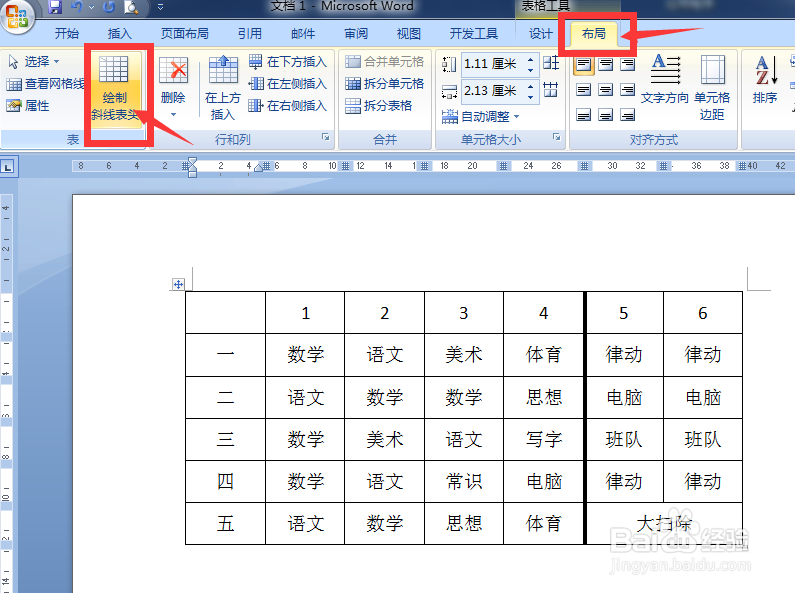The width and height of the screenshot is (795, 593).
Task: Select align top right icon
Action: (x=628, y=65)
